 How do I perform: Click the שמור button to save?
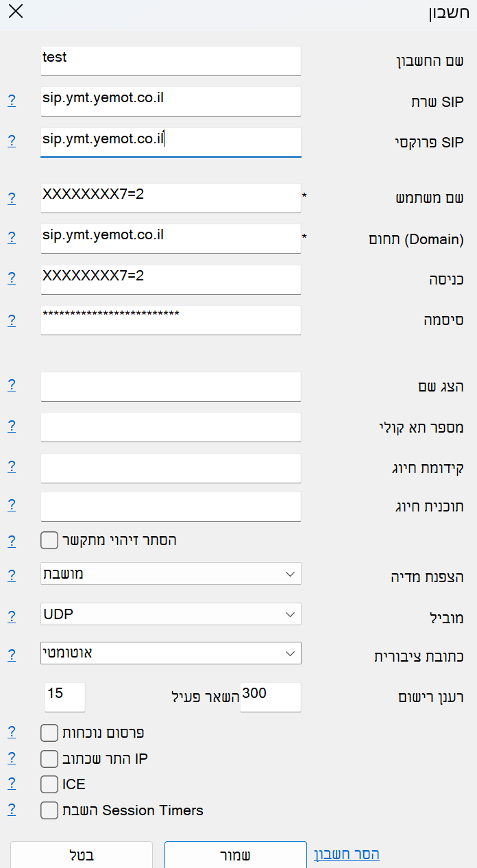tap(235, 855)
